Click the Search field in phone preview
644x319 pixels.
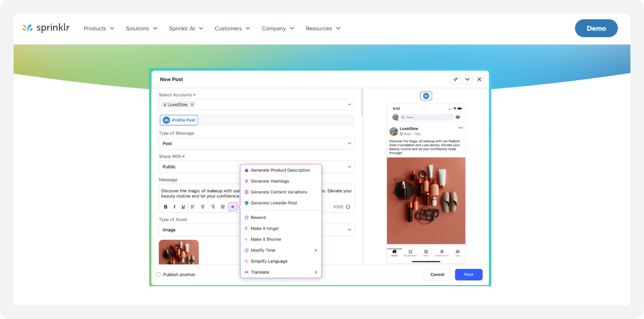click(x=426, y=117)
